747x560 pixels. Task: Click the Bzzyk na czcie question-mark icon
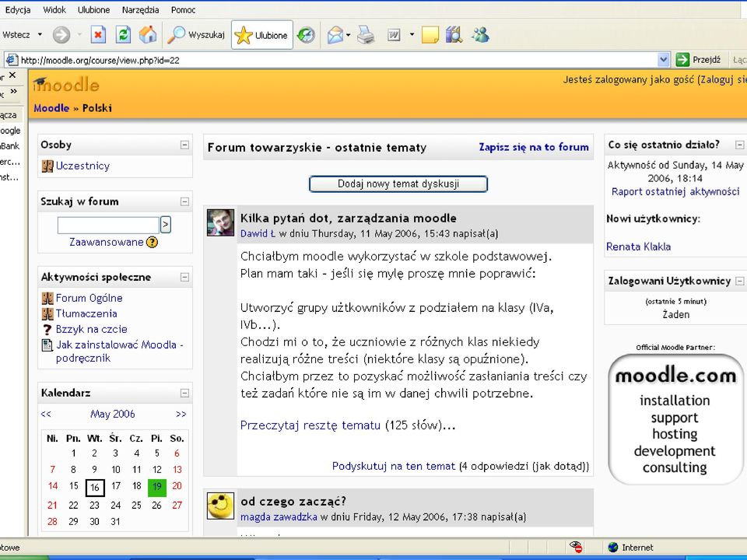tap(47, 330)
